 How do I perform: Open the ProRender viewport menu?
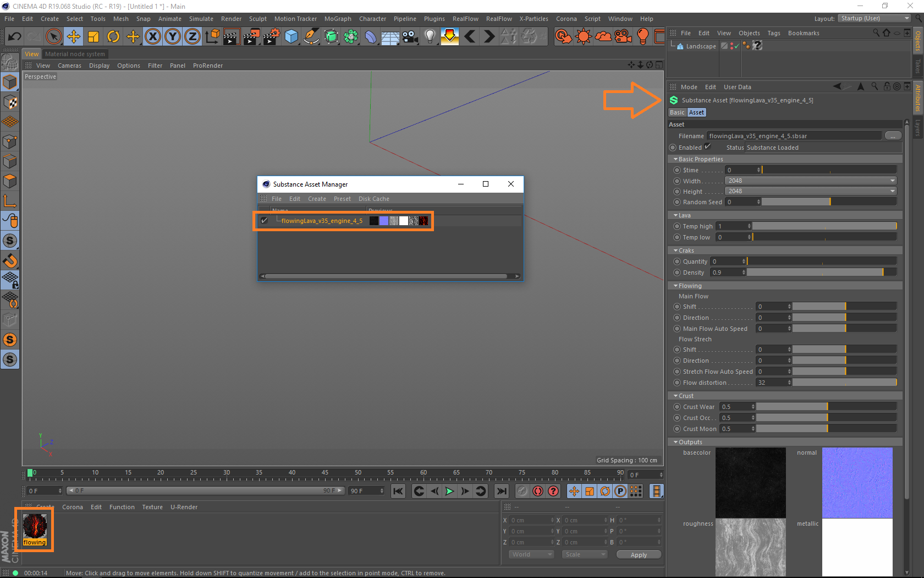tap(208, 66)
